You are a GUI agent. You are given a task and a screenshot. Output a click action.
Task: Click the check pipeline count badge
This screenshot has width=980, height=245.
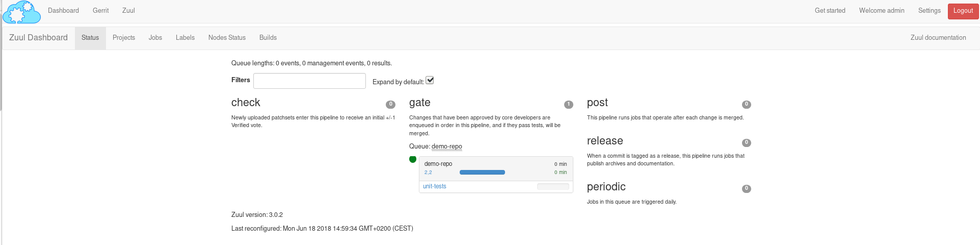(x=390, y=105)
